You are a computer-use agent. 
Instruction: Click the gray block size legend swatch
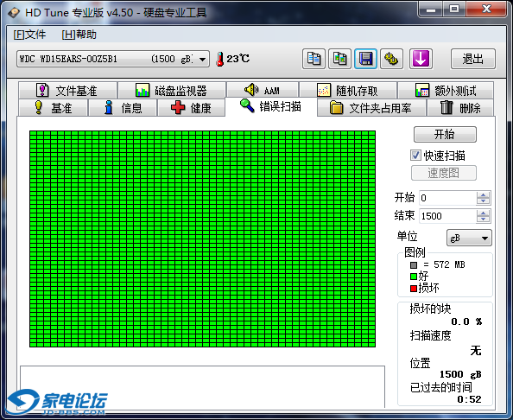(414, 264)
